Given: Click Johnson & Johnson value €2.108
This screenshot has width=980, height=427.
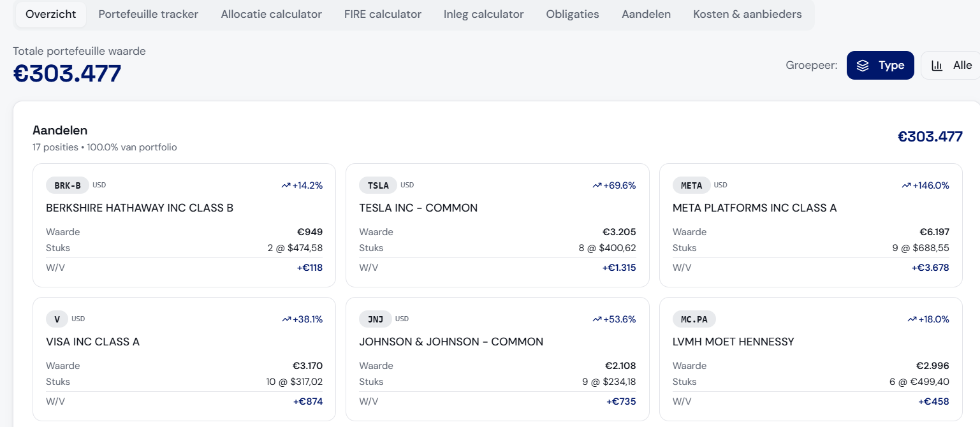Looking at the screenshot, I should [x=620, y=366].
